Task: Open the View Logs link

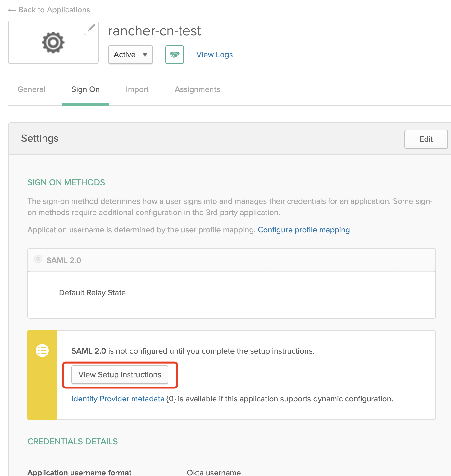Action: 215,55
